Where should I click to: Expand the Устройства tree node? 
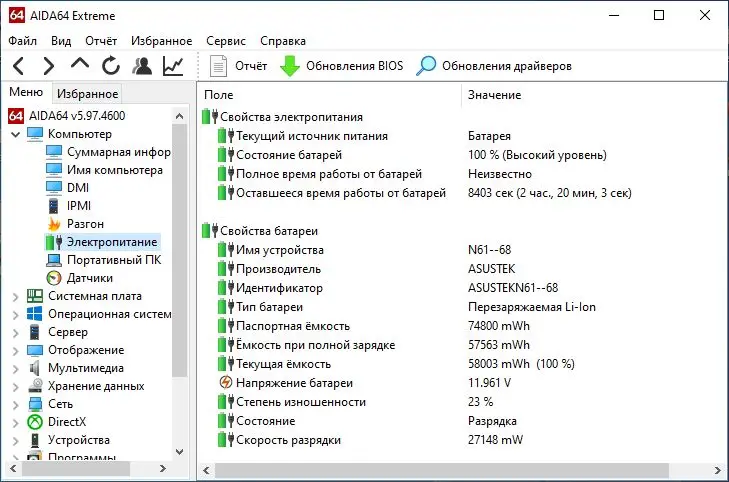coord(15,441)
